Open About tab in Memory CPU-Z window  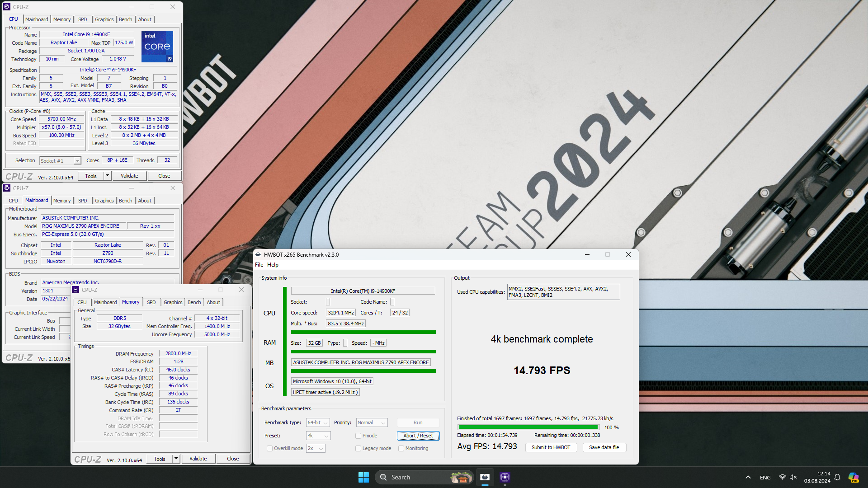click(x=213, y=302)
